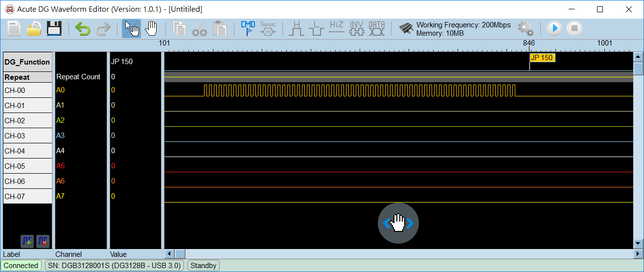Click the Standby status indicator
Image resolution: width=644 pixels, height=272 pixels.
click(x=203, y=266)
